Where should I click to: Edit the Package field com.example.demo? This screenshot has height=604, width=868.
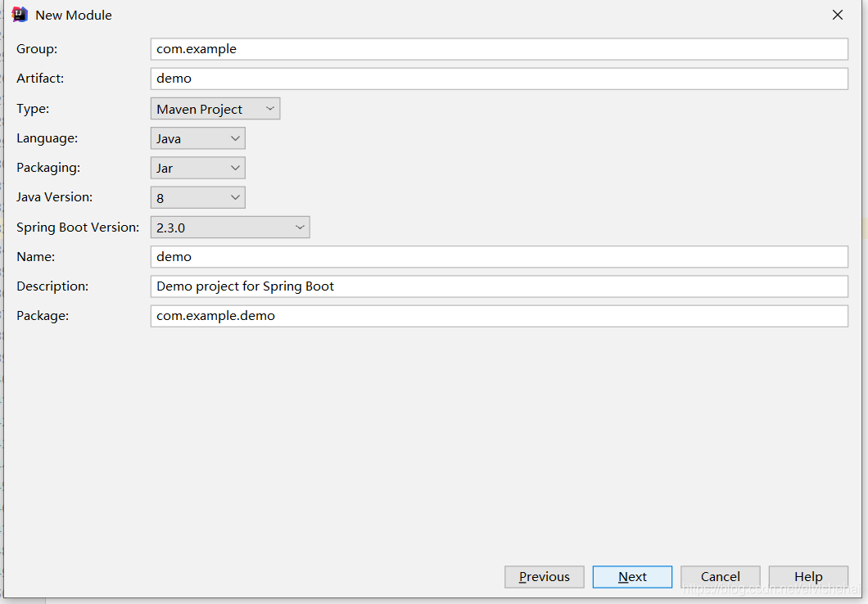pos(499,316)
